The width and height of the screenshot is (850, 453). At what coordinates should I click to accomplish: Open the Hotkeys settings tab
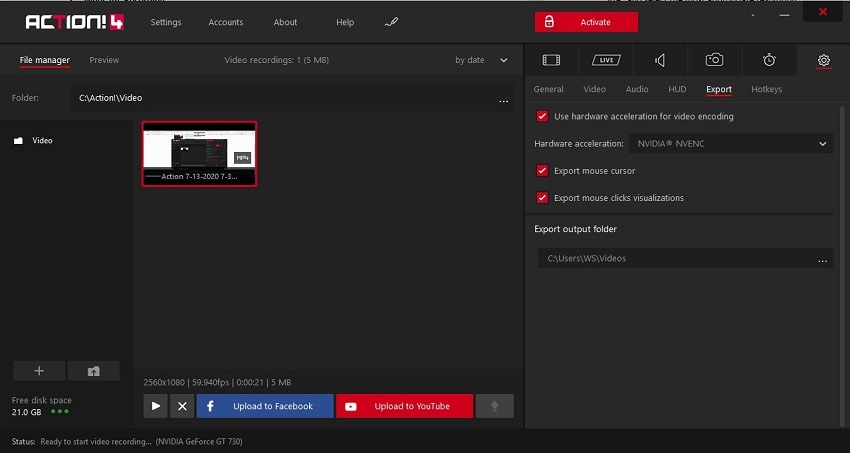[x=766, y=89]
